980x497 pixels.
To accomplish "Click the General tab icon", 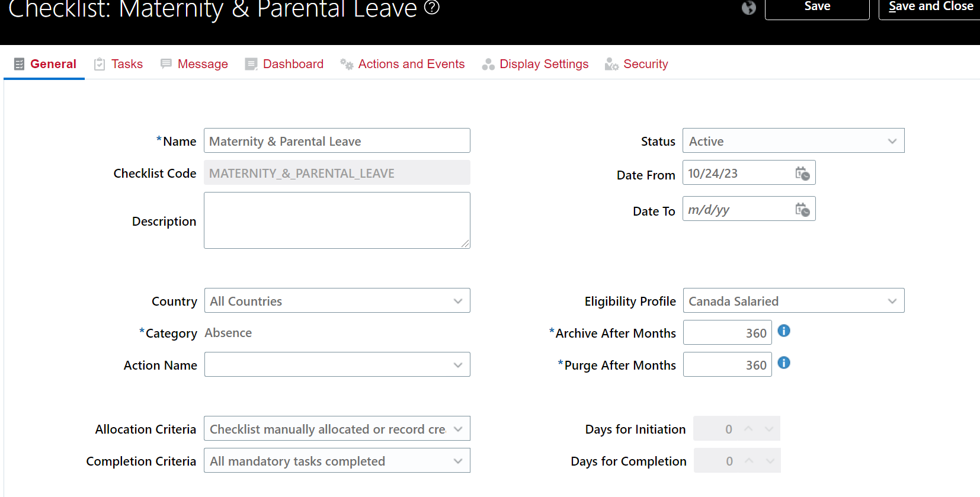I will (20, 63).
